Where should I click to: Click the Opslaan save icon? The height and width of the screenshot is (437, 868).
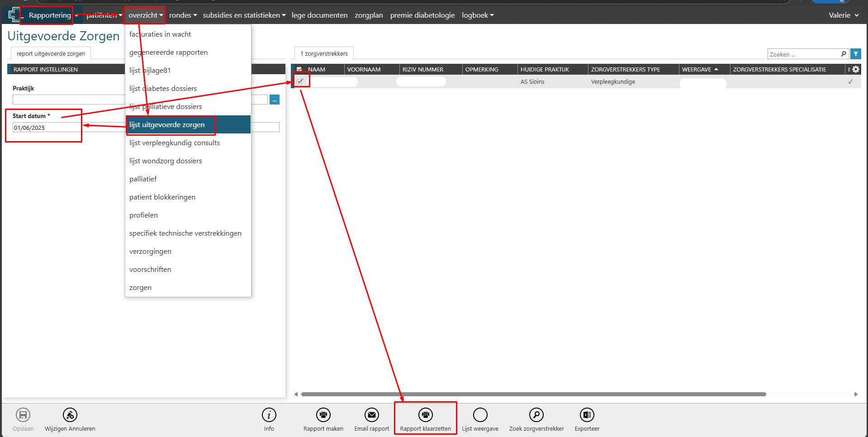[23, 415]
